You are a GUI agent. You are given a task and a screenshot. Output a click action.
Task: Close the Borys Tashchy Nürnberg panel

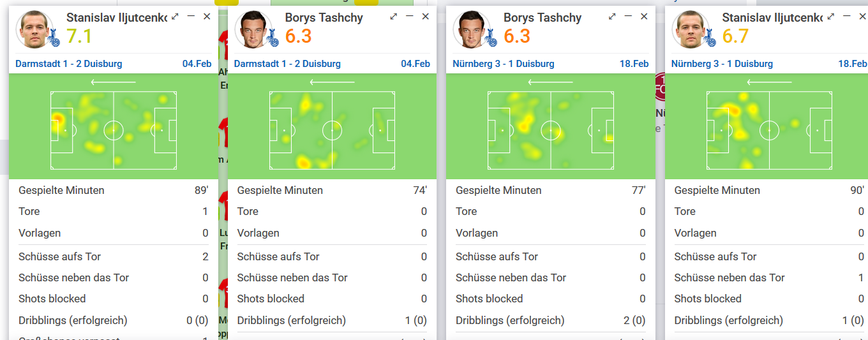pos(644,17)
